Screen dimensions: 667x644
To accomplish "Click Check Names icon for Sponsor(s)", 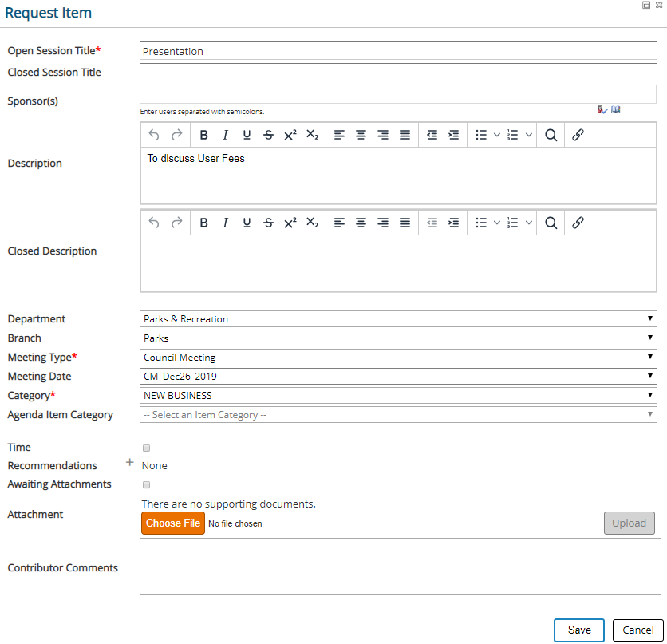I will [x=602, y=110].
